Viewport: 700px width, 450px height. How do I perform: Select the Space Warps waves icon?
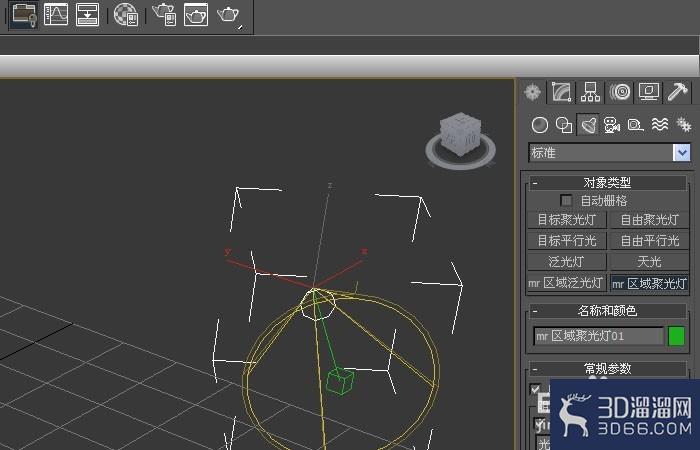660,125
